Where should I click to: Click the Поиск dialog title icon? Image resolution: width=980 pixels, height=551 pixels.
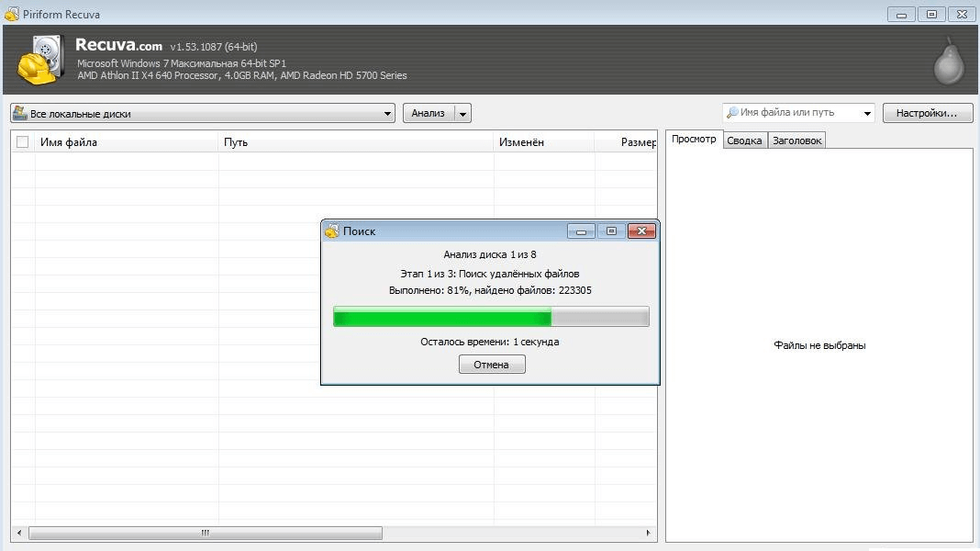(332, 231)
